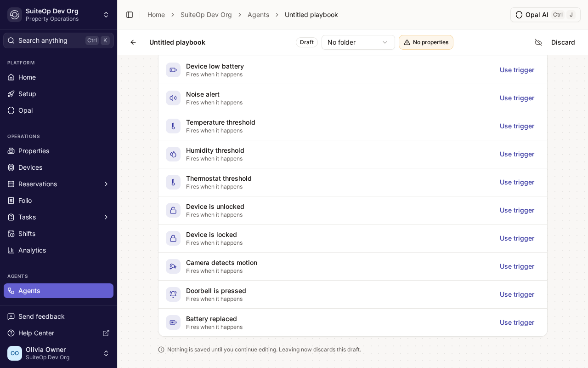Click the Battery replaced icon
Image resolution: width=588 pixels, height=368 pixels.
(173, 322)
